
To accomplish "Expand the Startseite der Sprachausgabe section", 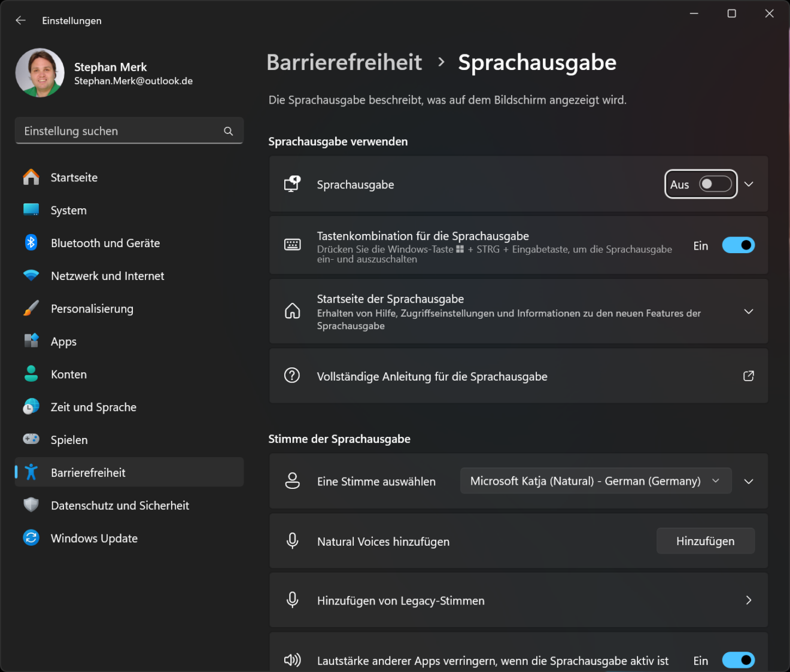I will pyautogui.click(x=748, y=311).
